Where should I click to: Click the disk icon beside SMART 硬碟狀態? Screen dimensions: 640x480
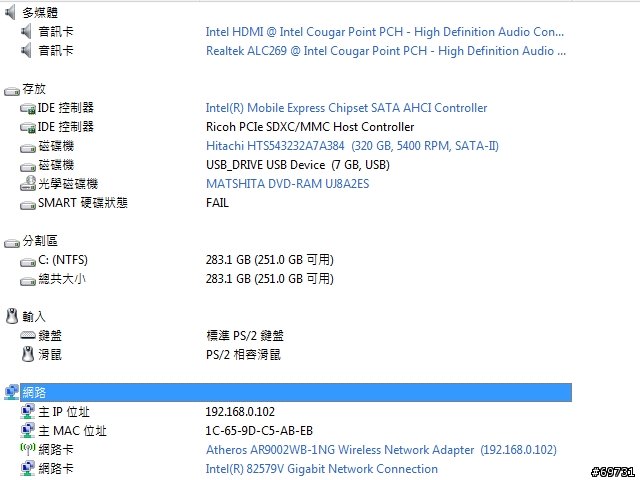[x=28, y=205]
